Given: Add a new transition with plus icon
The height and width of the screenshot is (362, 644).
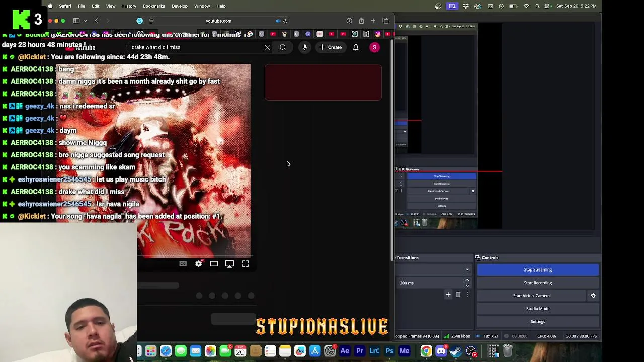Looking at the screenshot, I should point(448,295).
